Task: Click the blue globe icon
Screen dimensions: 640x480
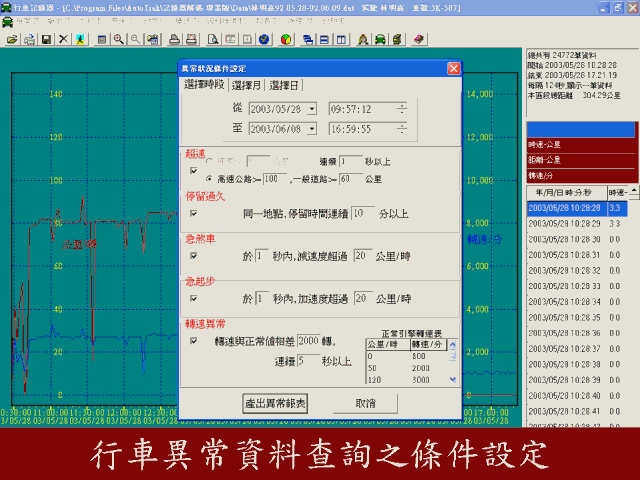Action: point(264,40)
